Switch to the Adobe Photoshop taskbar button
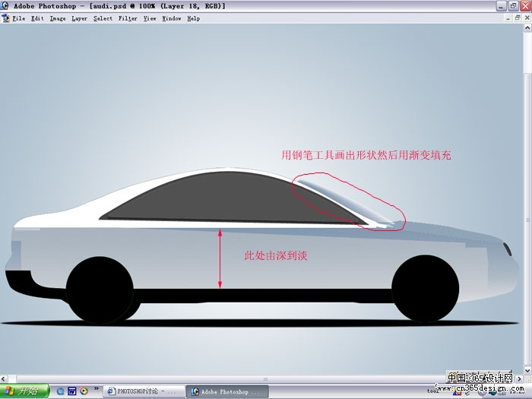This screenshot has height=399, width=532. (x=227, y=391)
